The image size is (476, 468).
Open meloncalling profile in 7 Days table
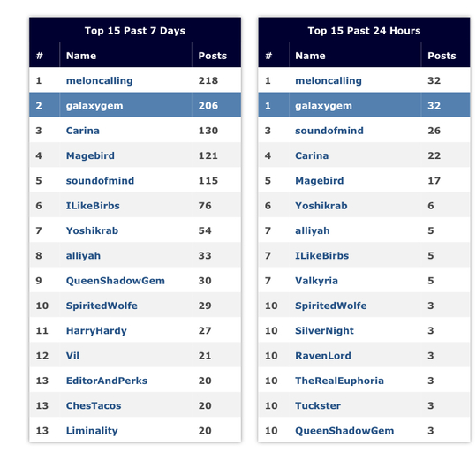(x=99, y=80)
